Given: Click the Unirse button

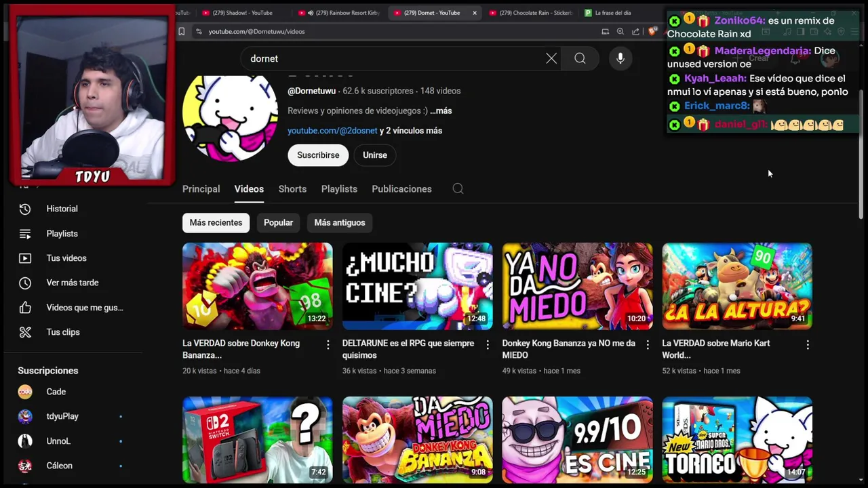Looking at the screenshot, I should [374, 155].
